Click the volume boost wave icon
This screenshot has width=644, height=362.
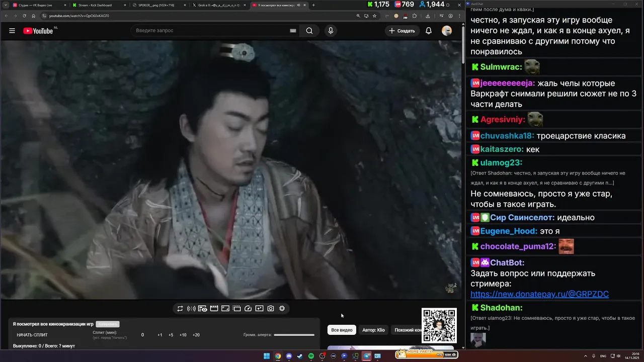[x=191, y=308]
